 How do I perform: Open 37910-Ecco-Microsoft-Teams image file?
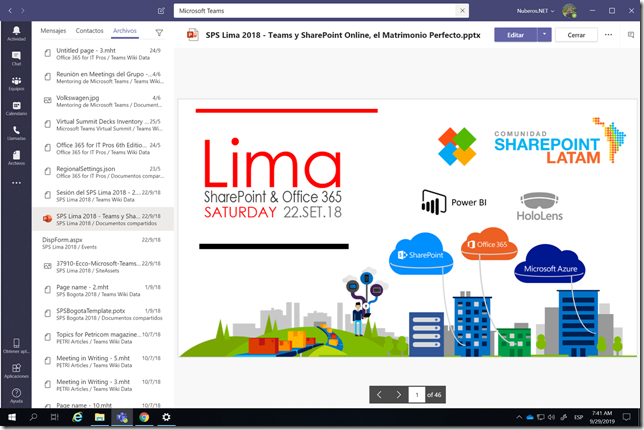103,267
